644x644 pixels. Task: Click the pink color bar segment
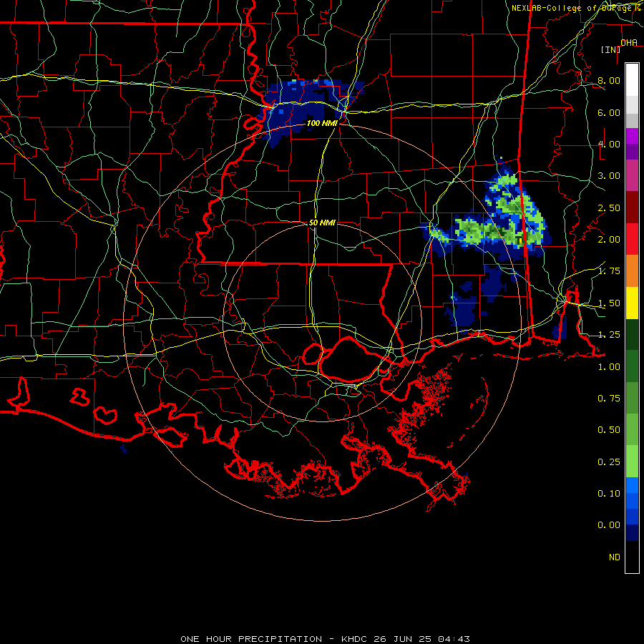[632, 175]
